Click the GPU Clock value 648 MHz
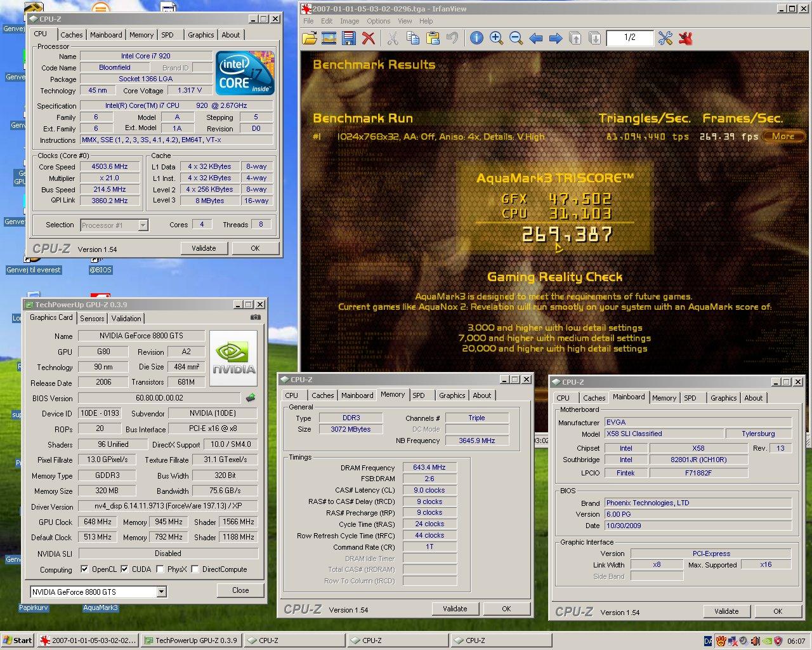The width and height of the screenshot is (812, 650). (x=98, y=522)
